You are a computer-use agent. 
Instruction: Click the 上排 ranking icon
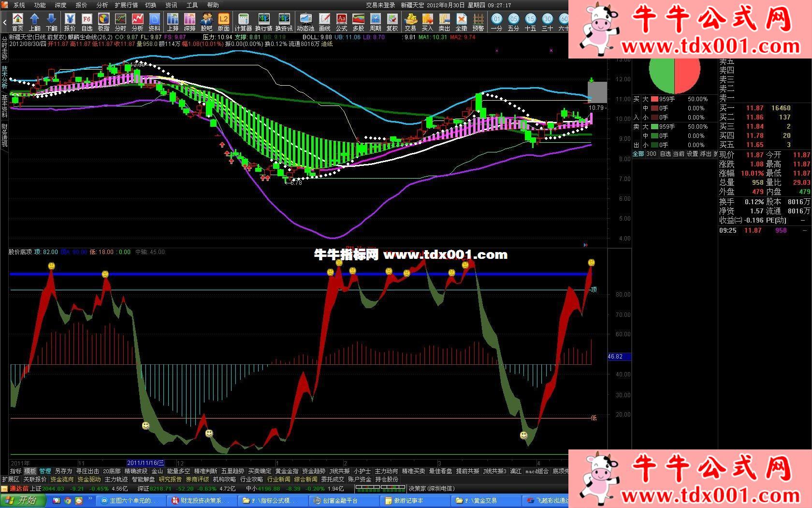point(173,22)
